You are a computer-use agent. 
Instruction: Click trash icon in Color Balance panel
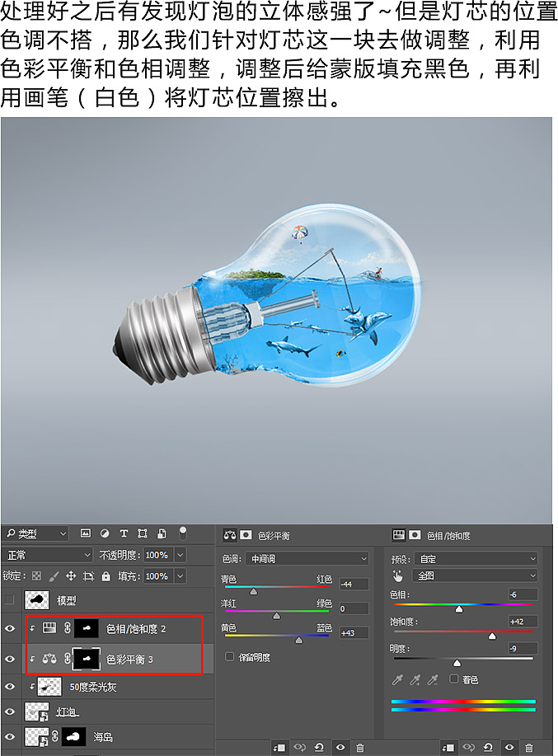360,747
